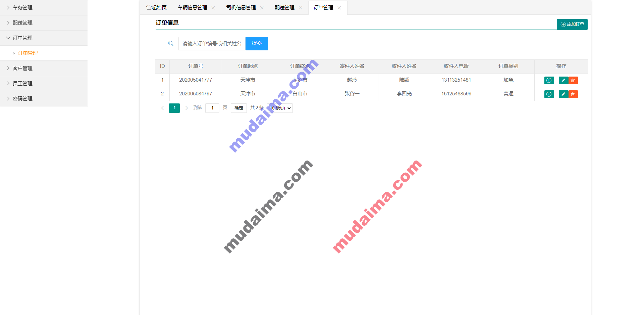Select page 1 pagination button
This screenshot has width=644, height=315.
click(174, 108)
